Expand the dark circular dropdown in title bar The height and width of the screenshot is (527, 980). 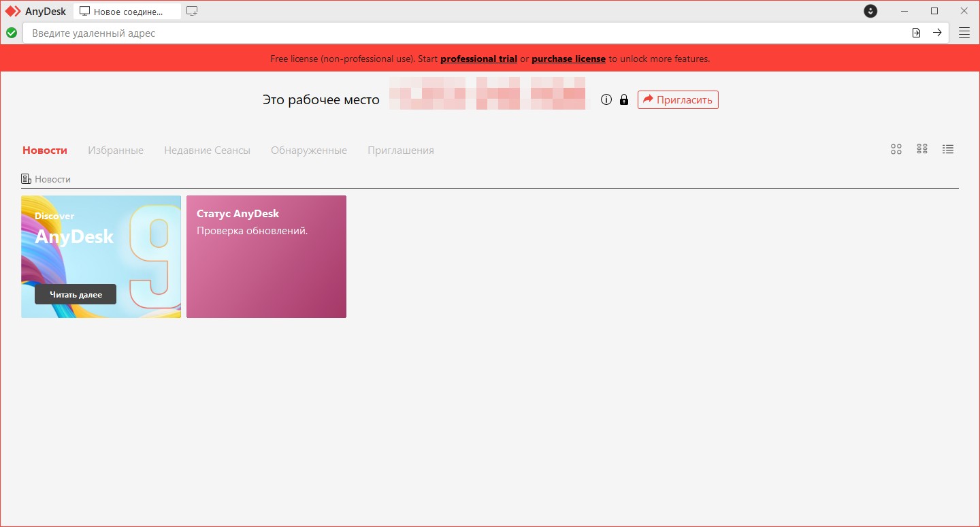tap(870, 11)
